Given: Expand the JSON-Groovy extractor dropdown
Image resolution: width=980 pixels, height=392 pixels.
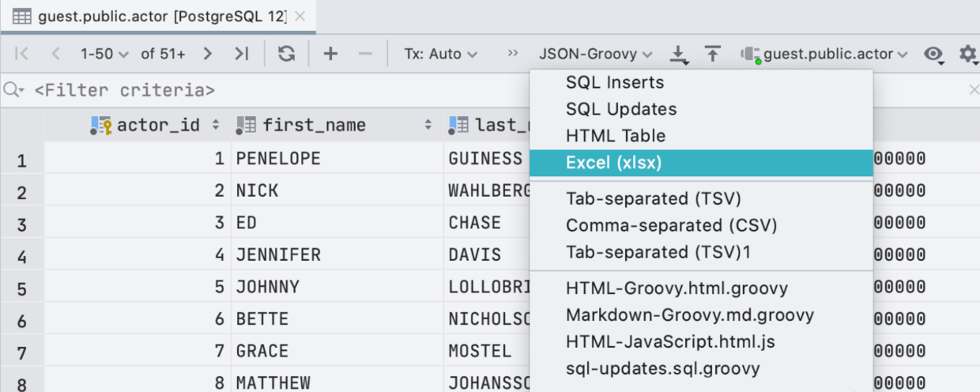Looking at the screenshot, I should [x=595, y=54].
